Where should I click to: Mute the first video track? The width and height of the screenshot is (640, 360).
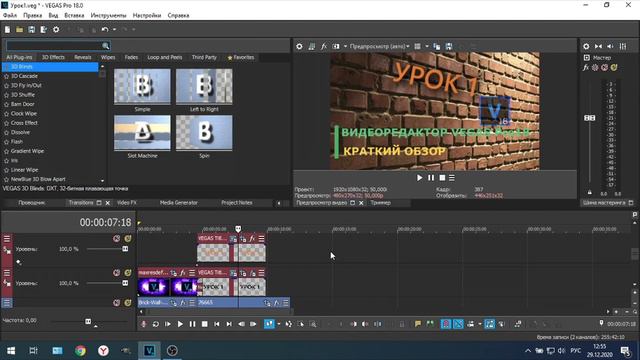coord(117,239)
